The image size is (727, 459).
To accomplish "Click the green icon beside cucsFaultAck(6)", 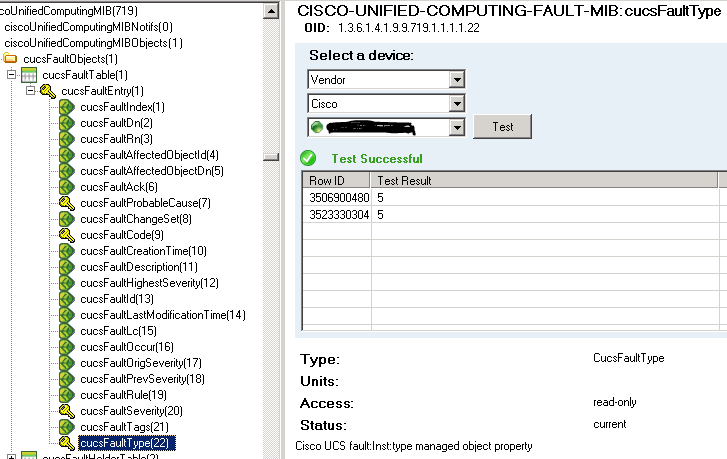I will tap(67, 187).
